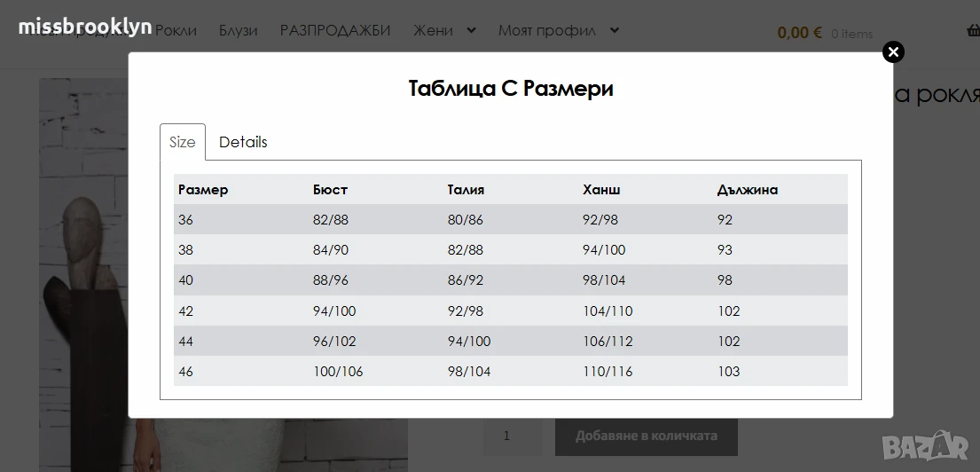Click bust value 88/96
980x472 pixels.
pos(331,280)
